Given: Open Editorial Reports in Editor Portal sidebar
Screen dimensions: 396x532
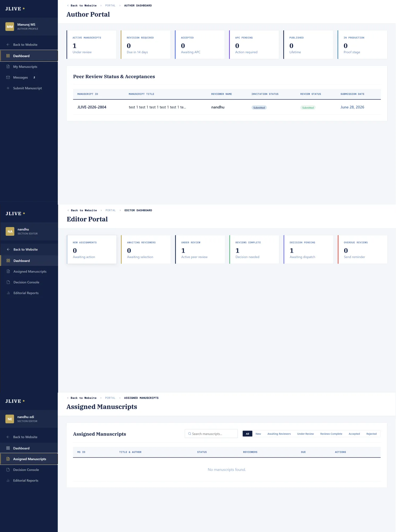Looking at the screenshot, I should point(29,293).
